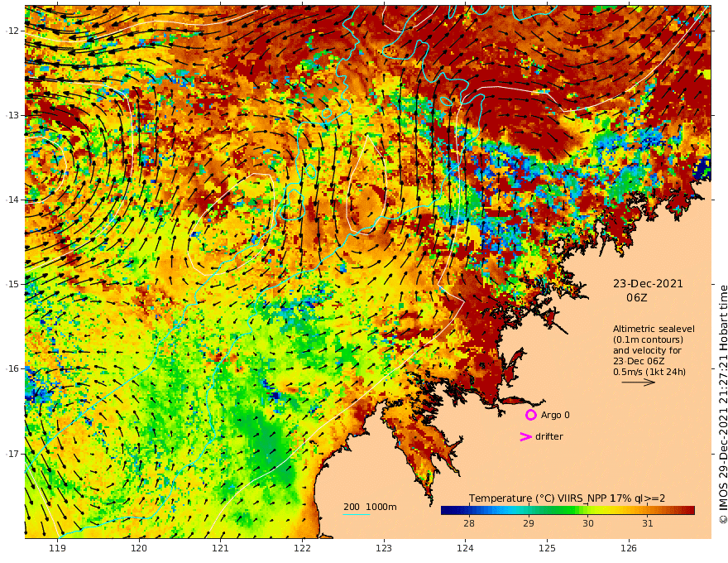Click the '06Z' time label
This screenshot has width=728, height=563.
pos(636,297)
